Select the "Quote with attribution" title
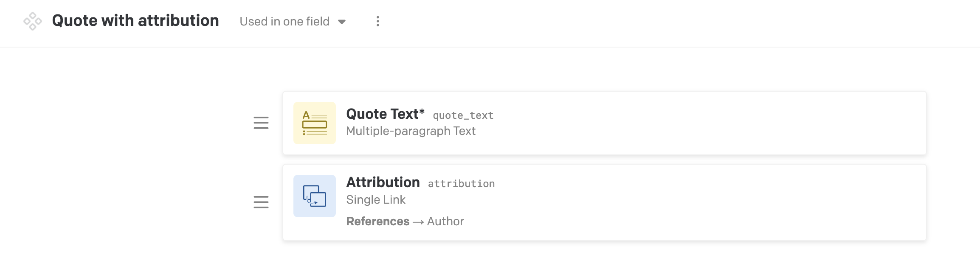The width and height of the screenshot is (980, 269). [x=135, y=21]
